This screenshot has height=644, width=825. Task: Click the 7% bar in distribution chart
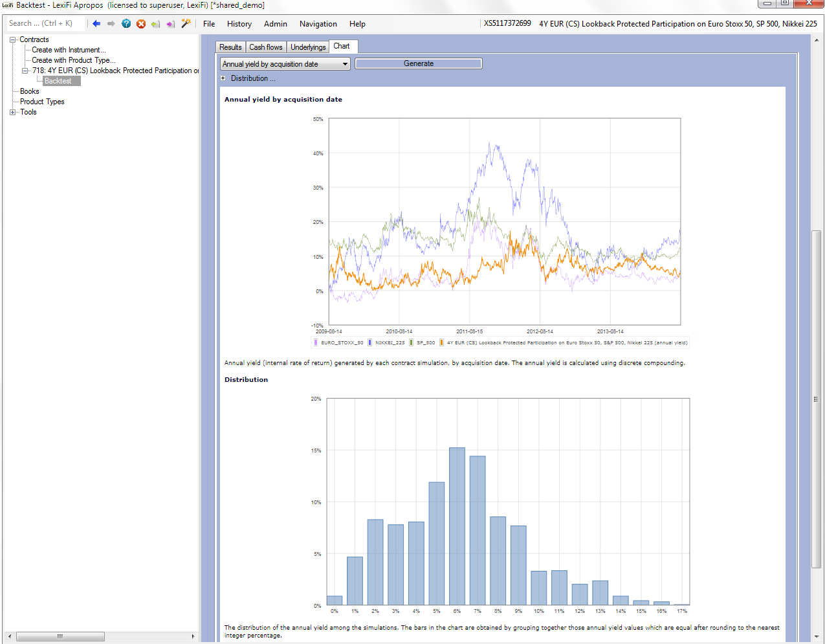tap(478, 531)
